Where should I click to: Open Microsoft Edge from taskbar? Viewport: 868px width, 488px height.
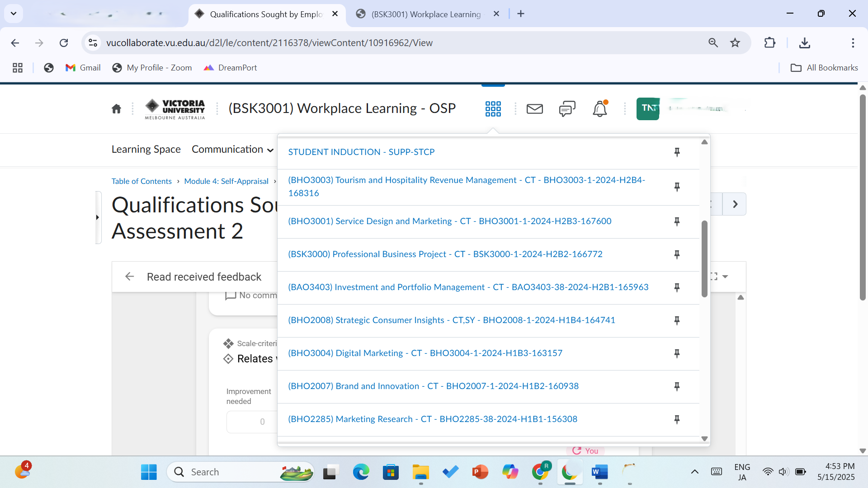361,472
